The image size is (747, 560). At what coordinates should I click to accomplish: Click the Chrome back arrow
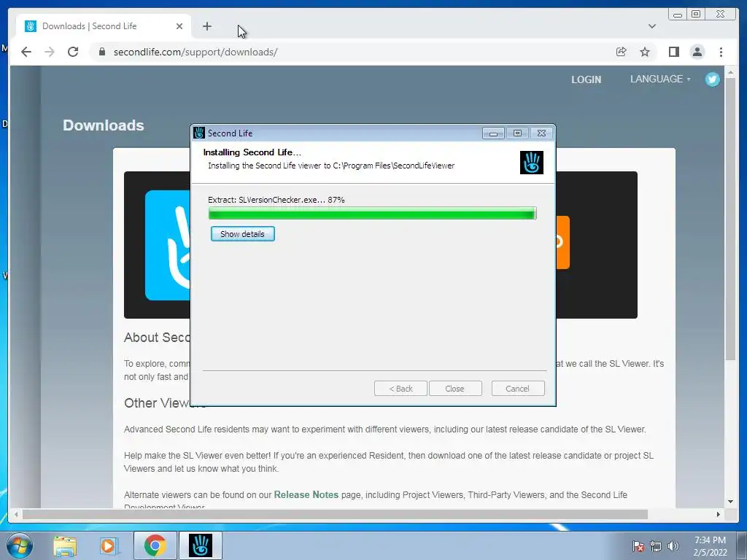click(26, 52)
